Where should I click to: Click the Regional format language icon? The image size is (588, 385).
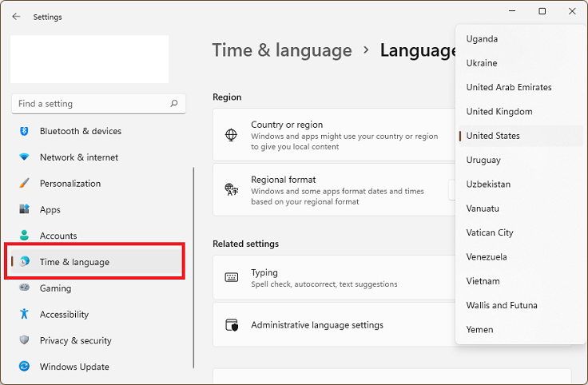232,189
